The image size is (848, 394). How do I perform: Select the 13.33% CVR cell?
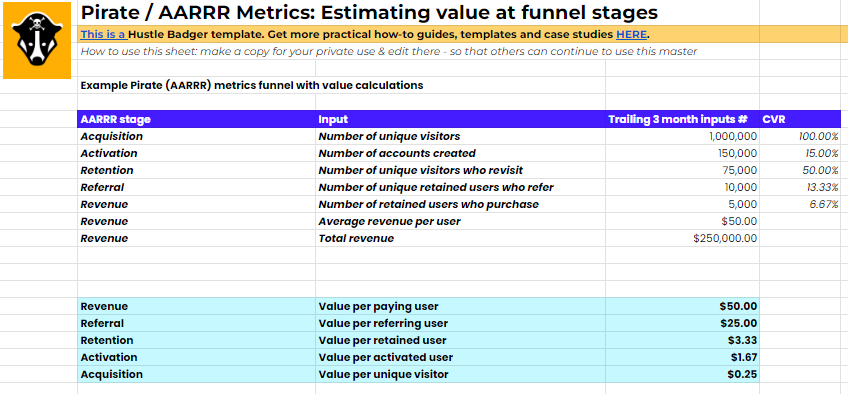[800, 188]
